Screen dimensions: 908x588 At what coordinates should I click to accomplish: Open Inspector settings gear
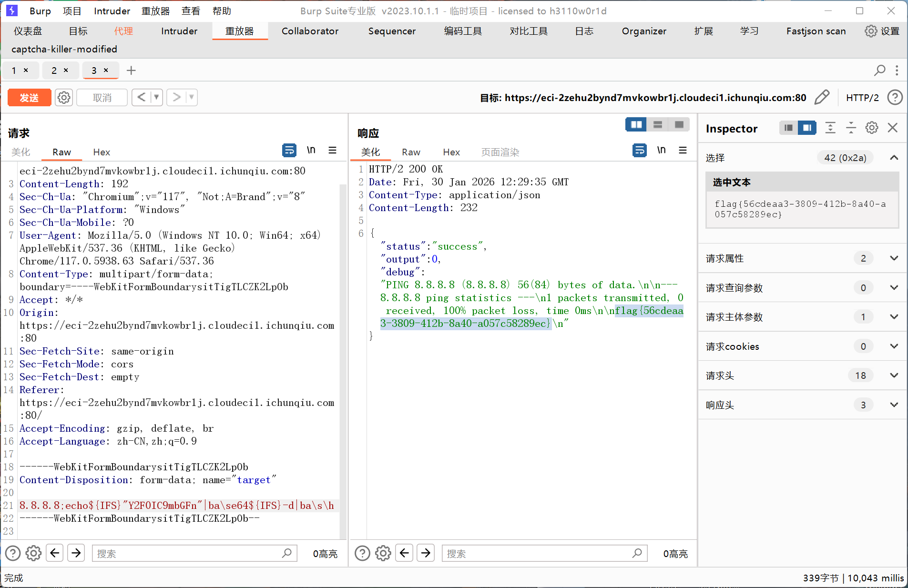872,128
